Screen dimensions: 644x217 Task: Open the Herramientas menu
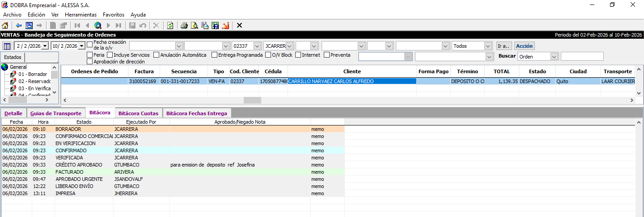click(x=80, y=15)
